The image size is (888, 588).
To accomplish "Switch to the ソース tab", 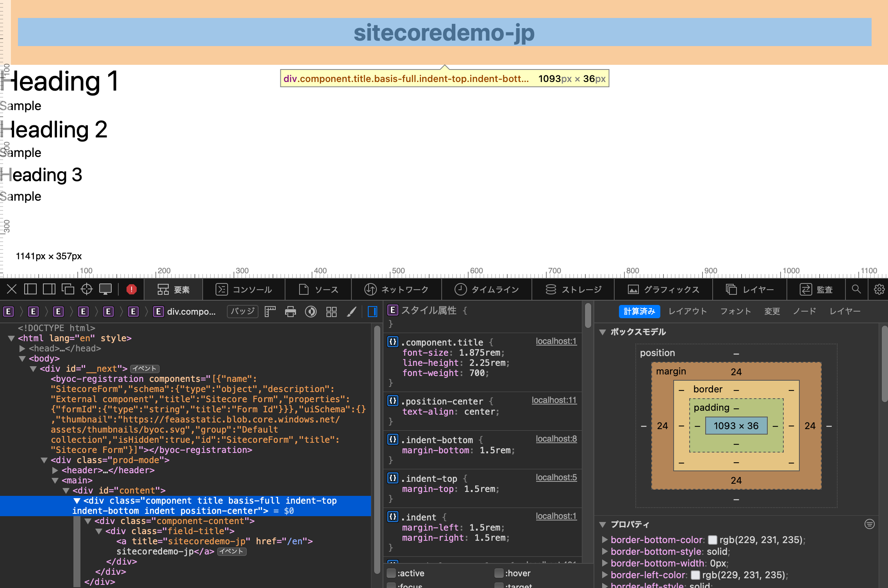I will click(x=319, y=289).
